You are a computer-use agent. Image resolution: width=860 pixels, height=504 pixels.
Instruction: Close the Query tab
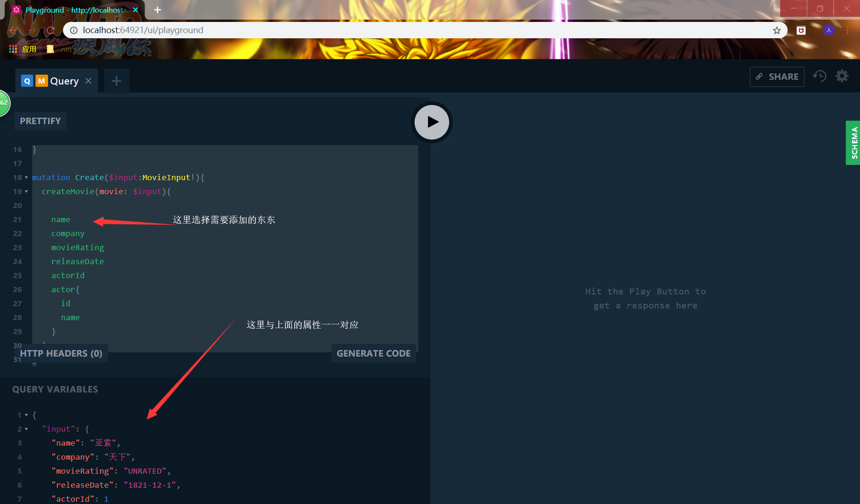pyautogui.click(x=88, y=81)
